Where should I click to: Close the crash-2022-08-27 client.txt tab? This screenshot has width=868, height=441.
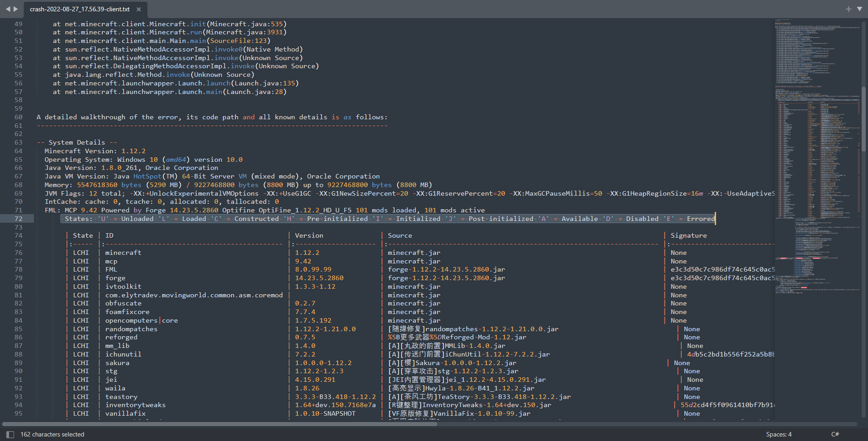pos(139,9)
